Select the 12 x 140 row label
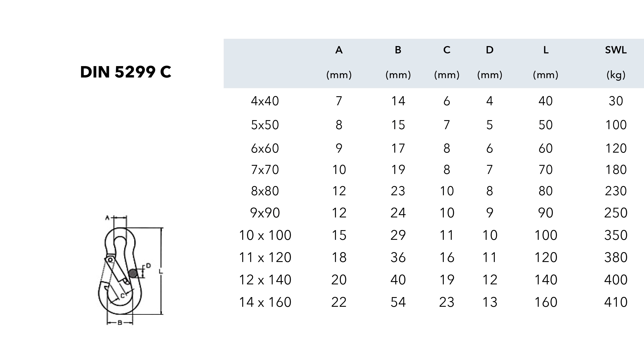Image resolution: width=644 pixels, height=341 pixels. 265,280
